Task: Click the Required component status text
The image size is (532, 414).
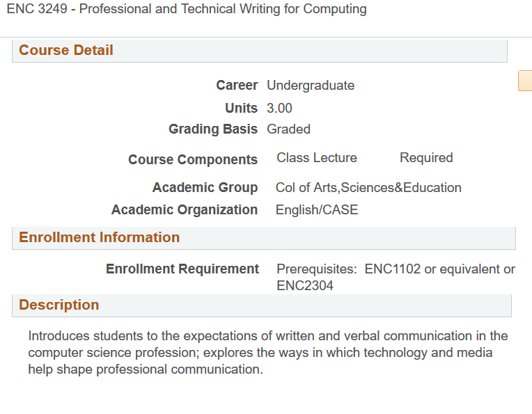Action: (x=426, y=158)
